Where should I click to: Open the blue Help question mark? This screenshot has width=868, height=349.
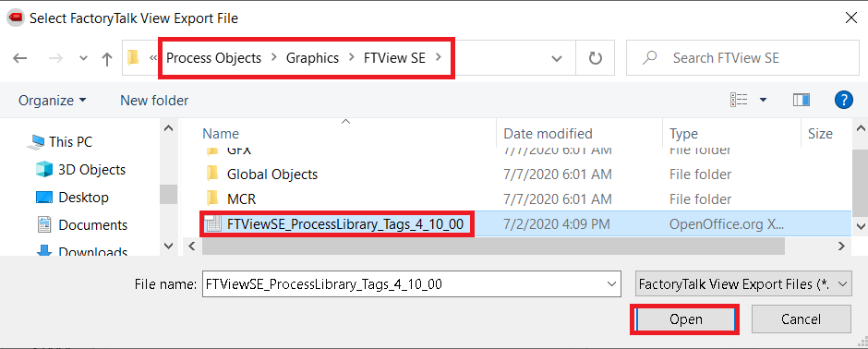tap(843, 100)
